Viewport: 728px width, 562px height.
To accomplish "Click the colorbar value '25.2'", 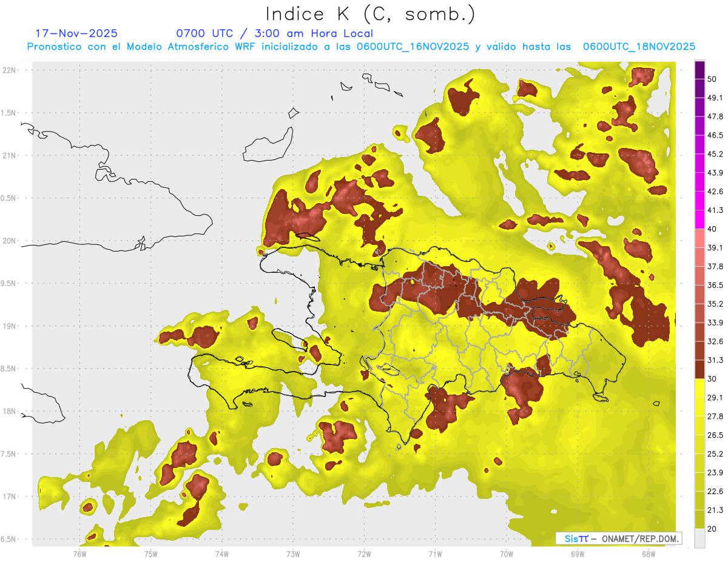I will (x=715, y=453).
